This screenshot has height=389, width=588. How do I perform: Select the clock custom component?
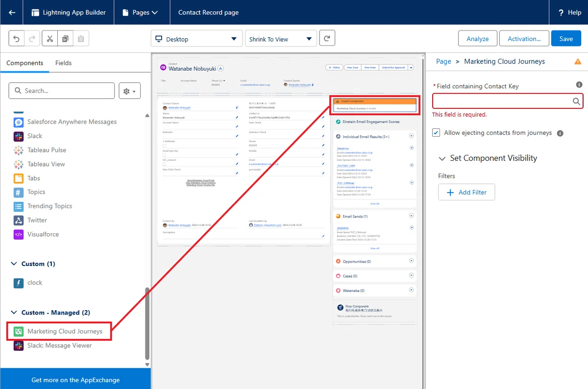28,283
